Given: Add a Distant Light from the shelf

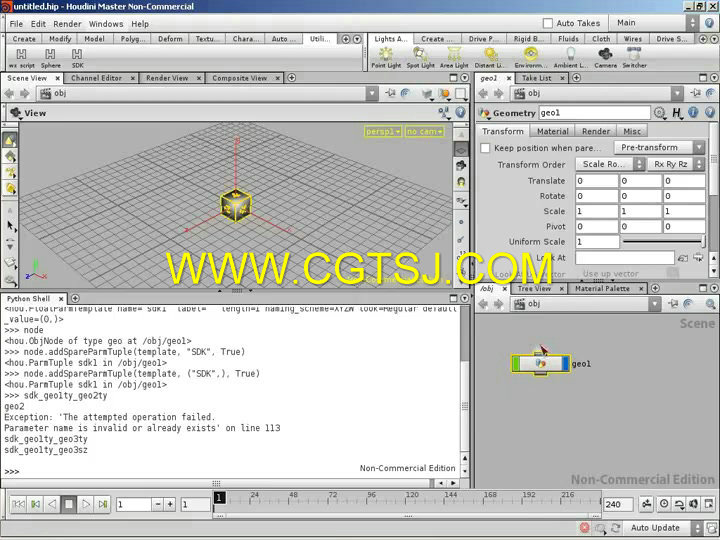Looking at the screenshot, I should tap(489, 58).
